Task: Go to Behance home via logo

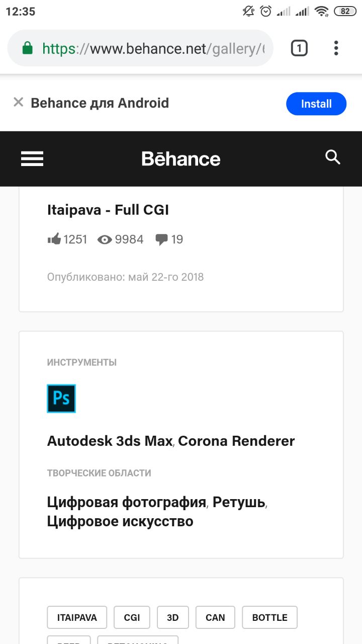Action: click(181, 159)
